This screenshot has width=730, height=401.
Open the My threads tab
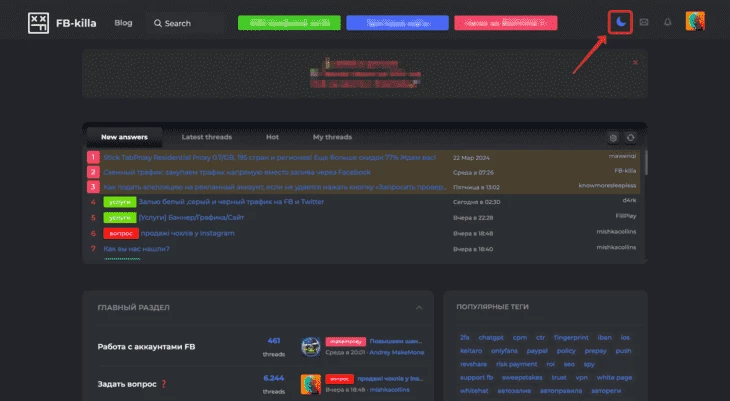click(x=332, y=137)
